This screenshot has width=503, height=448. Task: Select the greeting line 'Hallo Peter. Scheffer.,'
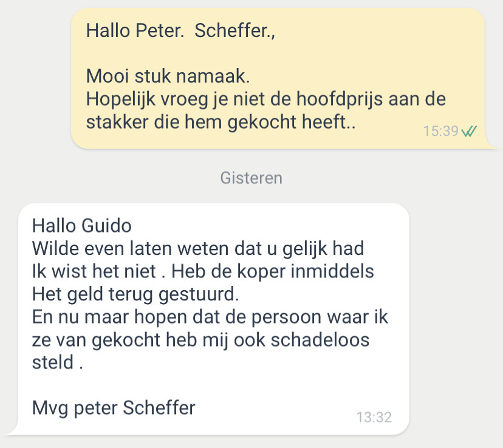pos(180,31)
